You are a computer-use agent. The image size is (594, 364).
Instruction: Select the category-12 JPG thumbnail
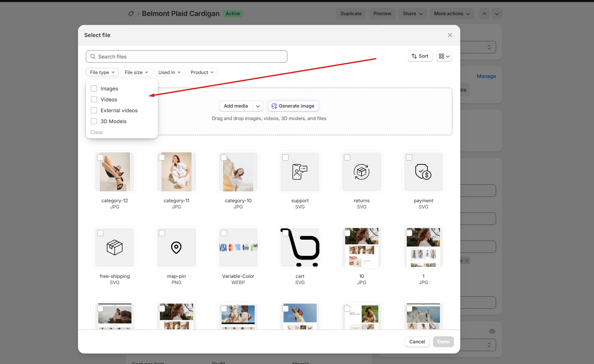point(115,172)
